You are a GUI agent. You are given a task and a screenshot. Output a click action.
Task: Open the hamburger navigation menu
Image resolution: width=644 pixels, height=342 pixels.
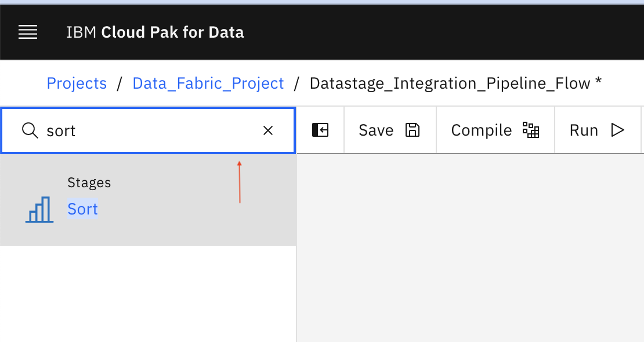coord(28,32)
